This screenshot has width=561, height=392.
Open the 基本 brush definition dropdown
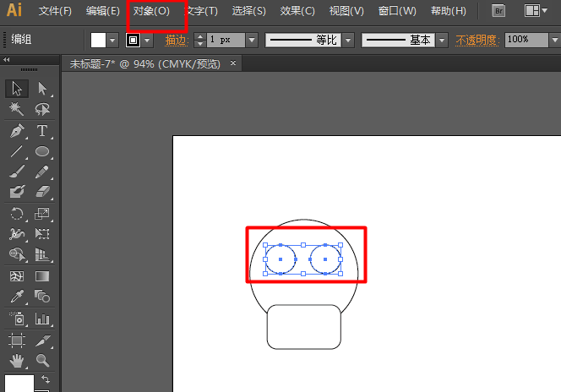(x=442, y=40)
